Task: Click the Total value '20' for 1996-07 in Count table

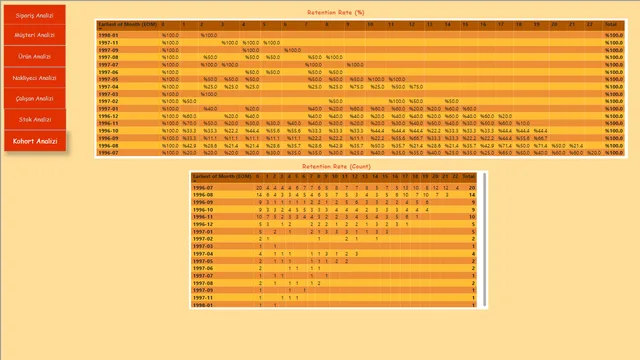Action: [x=472, y=188]
